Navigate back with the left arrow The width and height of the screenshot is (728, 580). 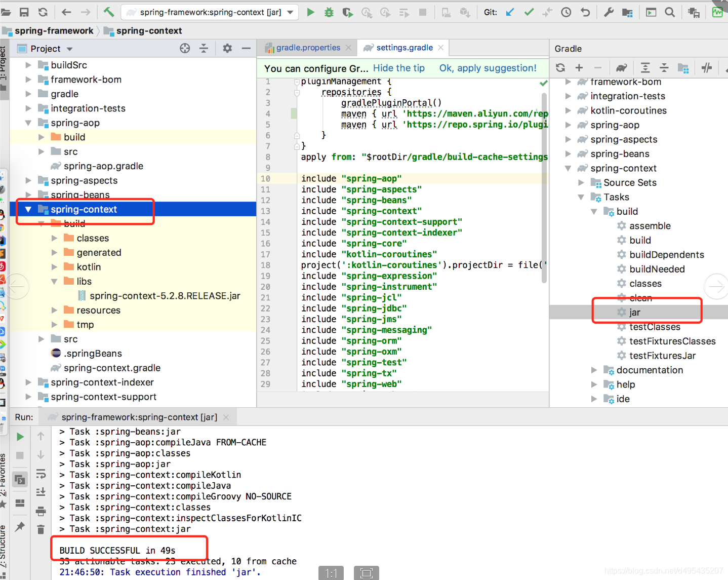(66, 12)
